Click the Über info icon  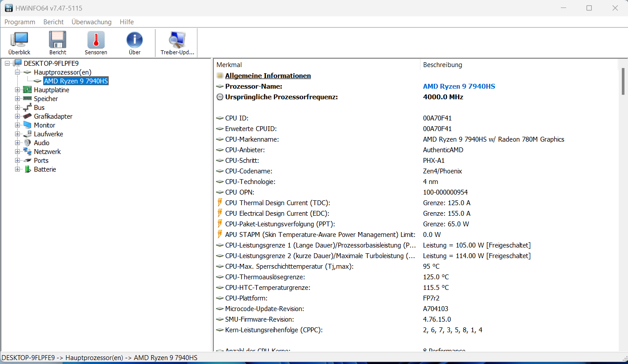point(135,40)
